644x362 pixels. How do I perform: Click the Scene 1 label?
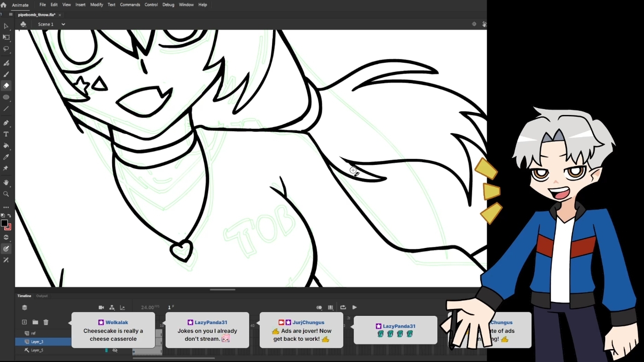click(x=46, y=24)
